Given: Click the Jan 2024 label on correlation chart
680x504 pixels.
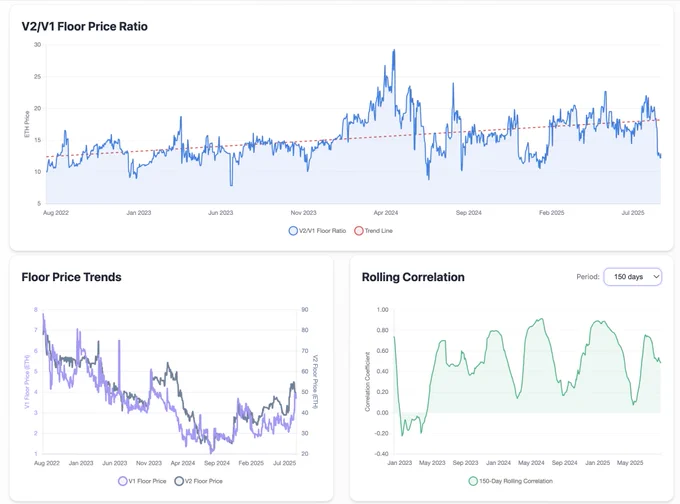Looking at the screenshot, I should coord(498,463).
